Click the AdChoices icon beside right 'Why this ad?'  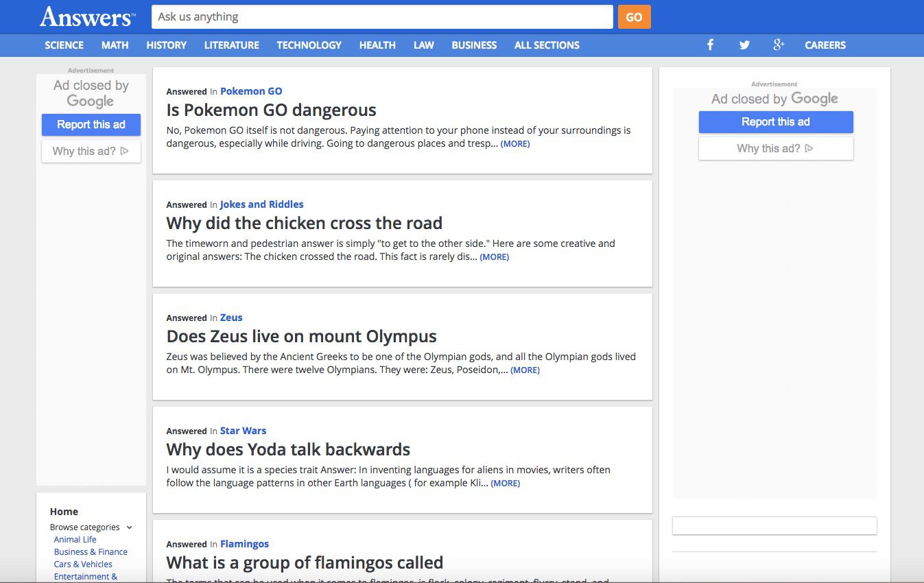809,148
